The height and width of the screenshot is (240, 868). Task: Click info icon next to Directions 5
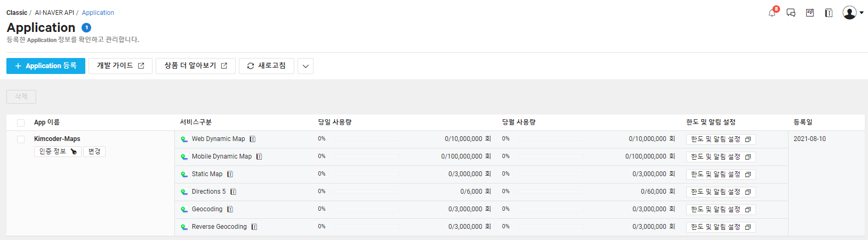(234, 192)
